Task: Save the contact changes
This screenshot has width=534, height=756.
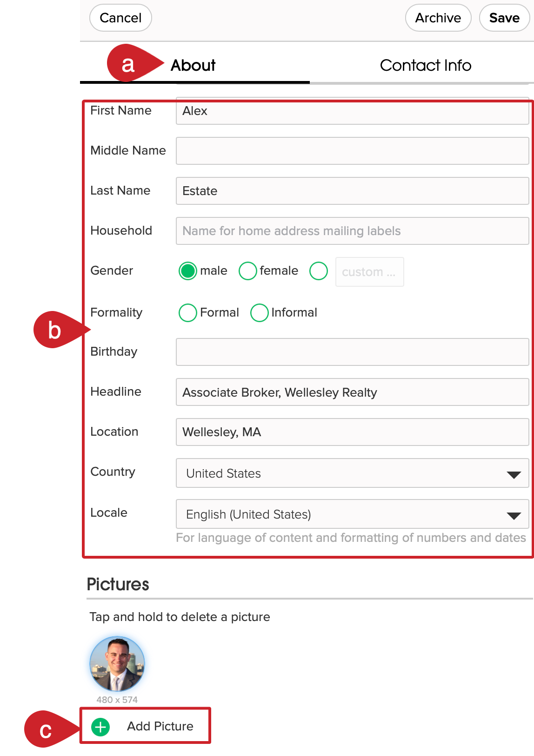Action: [x=504, y=18]
